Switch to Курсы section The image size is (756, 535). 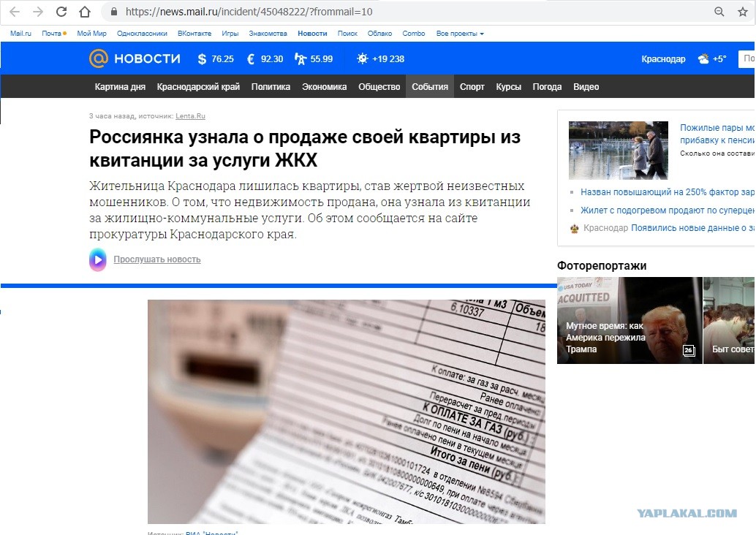point(508,87)
